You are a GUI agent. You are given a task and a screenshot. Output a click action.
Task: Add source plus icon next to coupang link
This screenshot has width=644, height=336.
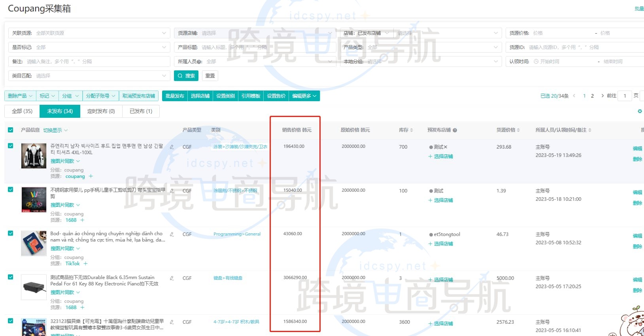coord(91,176)
